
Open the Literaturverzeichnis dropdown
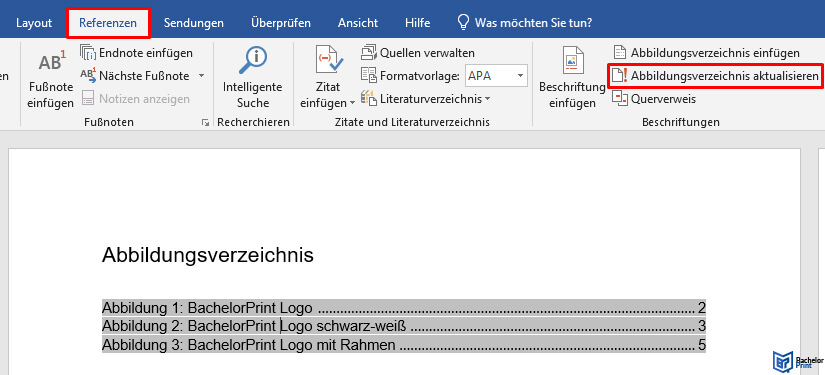point(426,99)
